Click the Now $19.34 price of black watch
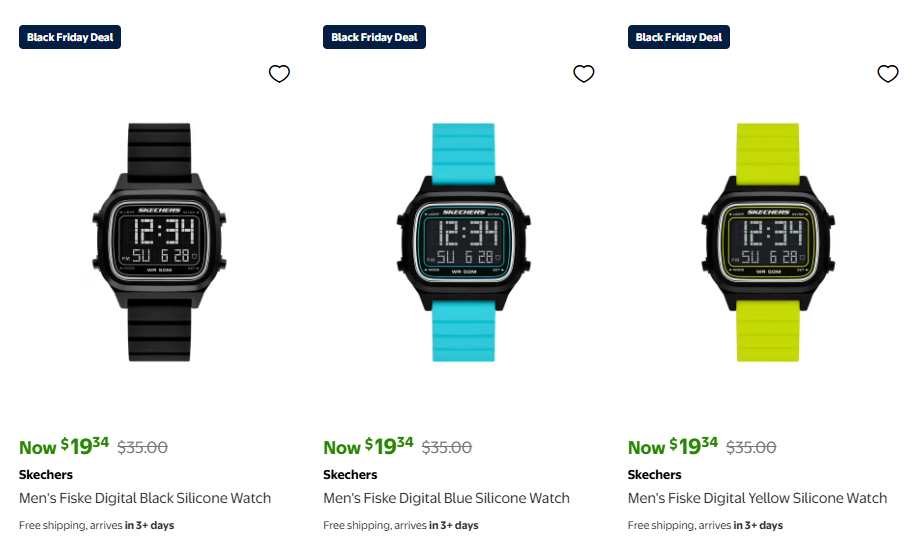916x548 pixels. (64, 446)
